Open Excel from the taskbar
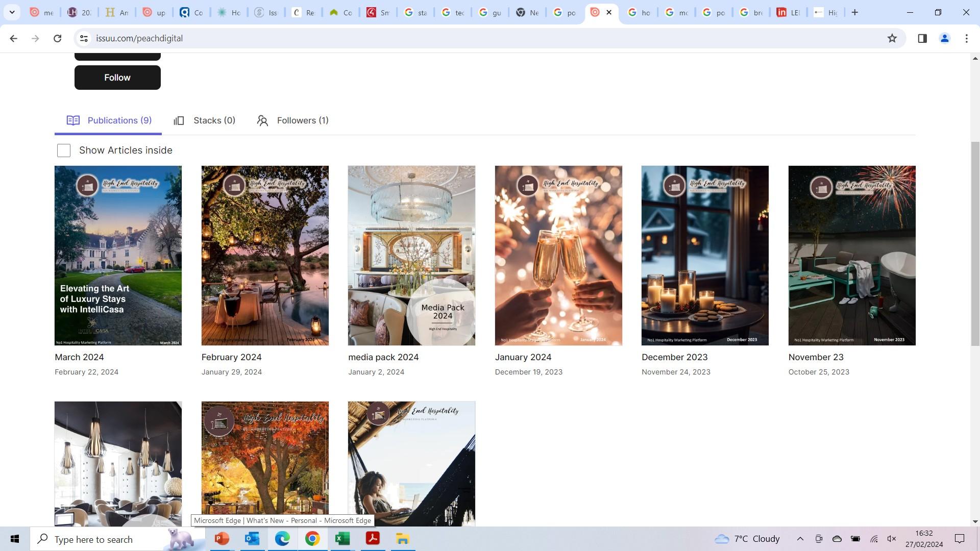Screen dimensions: 980x551 [x=342, y=539]
